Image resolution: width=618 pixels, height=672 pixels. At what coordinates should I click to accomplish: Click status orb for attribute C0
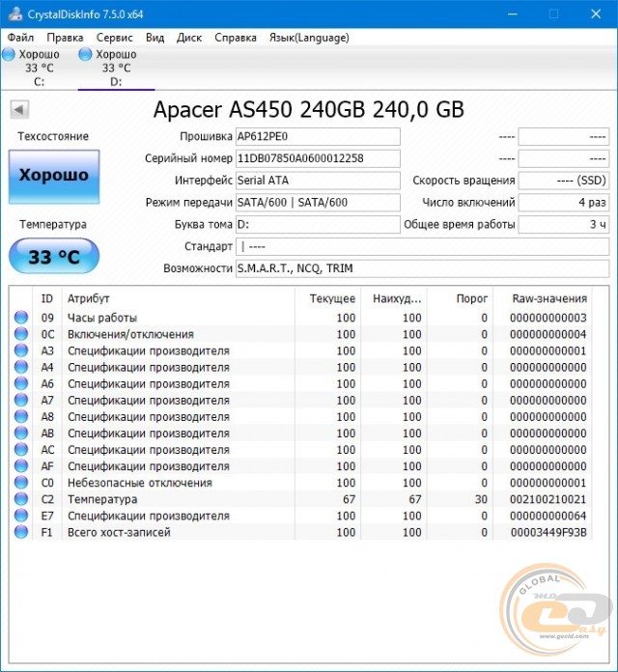21,482
